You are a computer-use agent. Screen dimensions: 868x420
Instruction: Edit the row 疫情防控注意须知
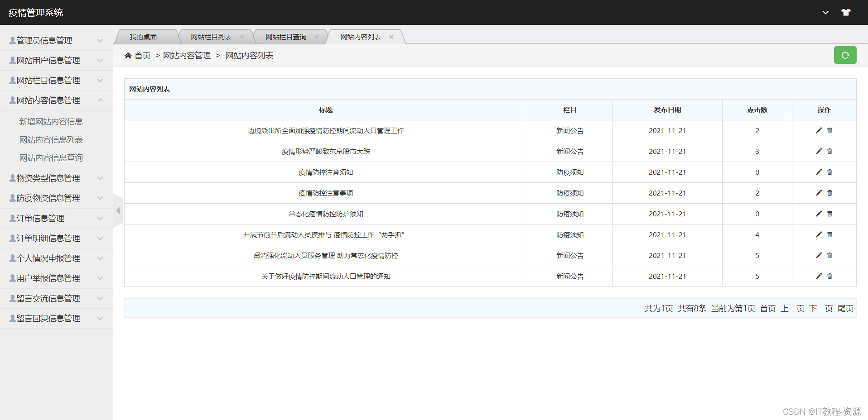[x=819, y=172]
